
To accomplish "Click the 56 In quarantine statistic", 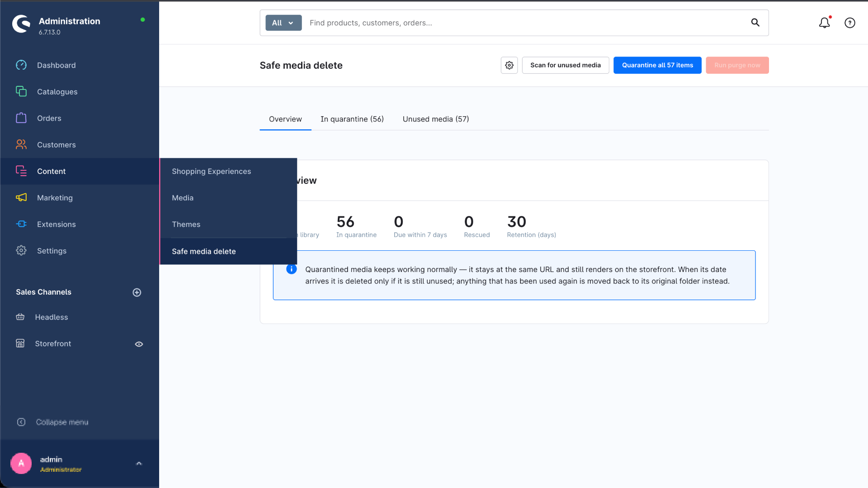I will tap(356, 226).
